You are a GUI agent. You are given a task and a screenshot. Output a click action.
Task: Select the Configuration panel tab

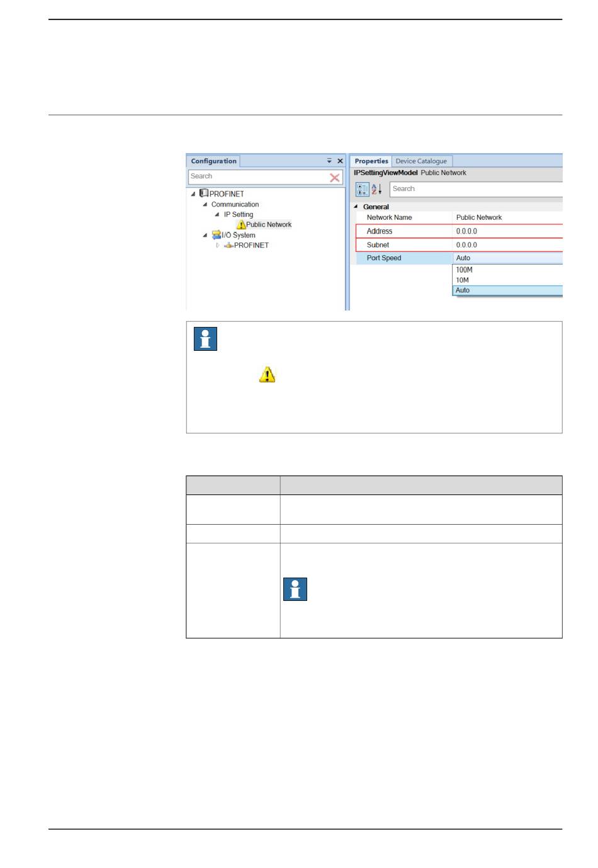[214, 161]
